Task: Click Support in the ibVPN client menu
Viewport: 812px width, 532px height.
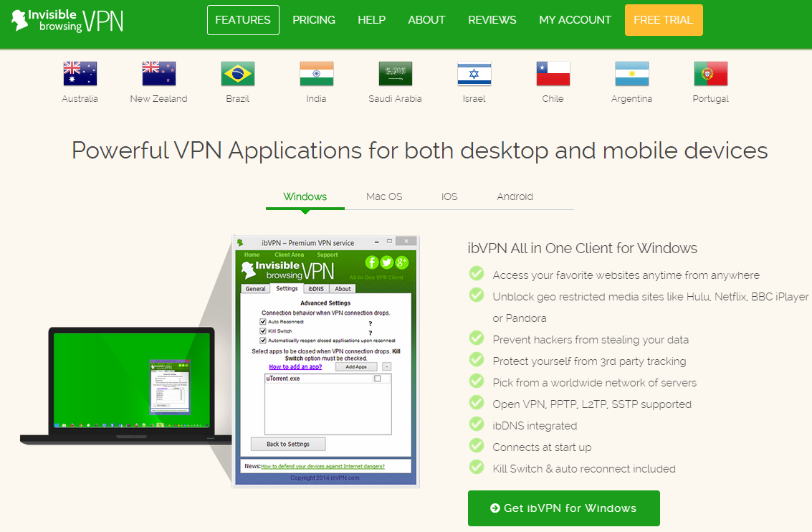Action: 328,255
